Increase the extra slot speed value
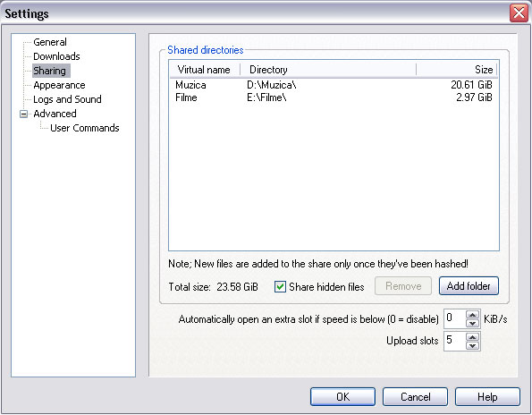The width and height of the screenshot is (532, 415). click(x=473, y=315)
